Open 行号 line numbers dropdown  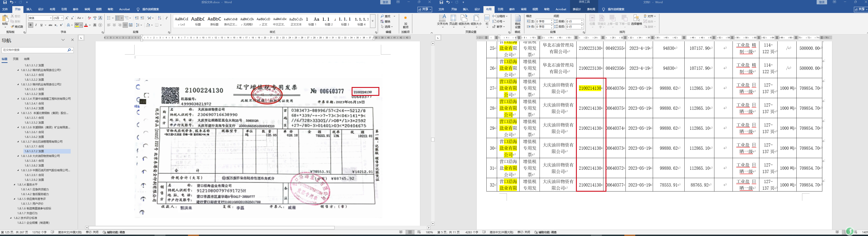tap(499, 21)
